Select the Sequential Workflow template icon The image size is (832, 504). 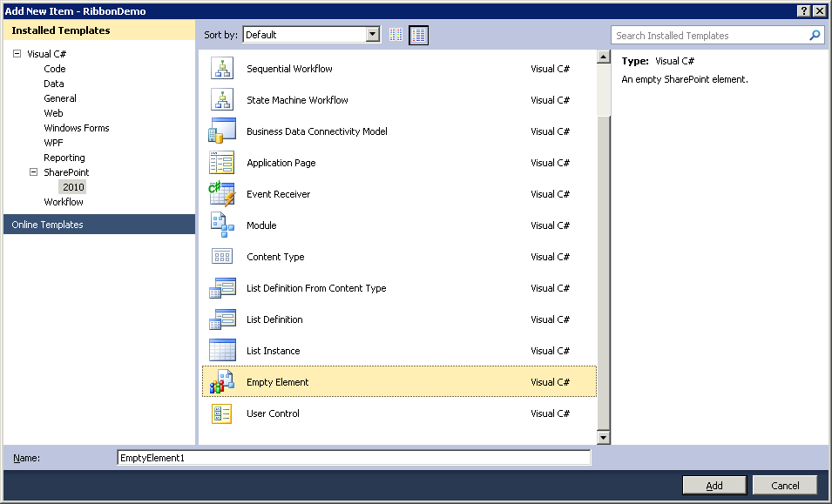pos(222,68)
